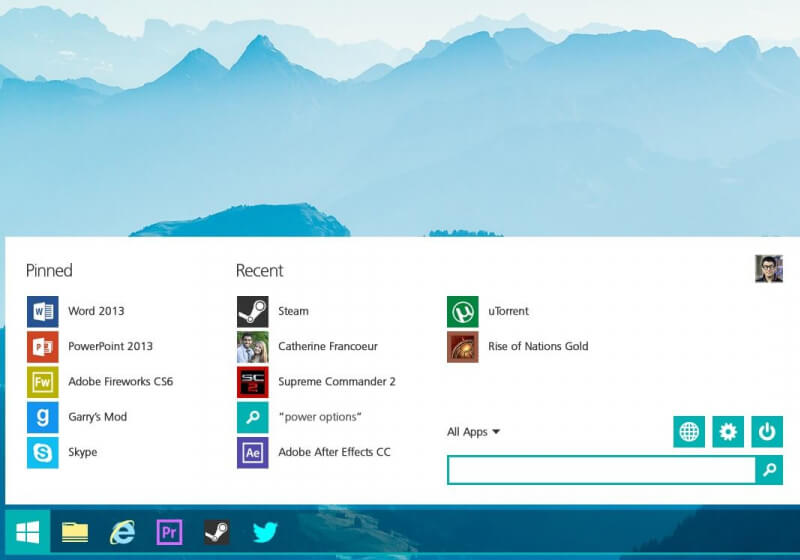Start Garry's Mod via its blue icon
The height and width of the screenshot is (560, 800).
pyautogui.click(x=43, y=417)
